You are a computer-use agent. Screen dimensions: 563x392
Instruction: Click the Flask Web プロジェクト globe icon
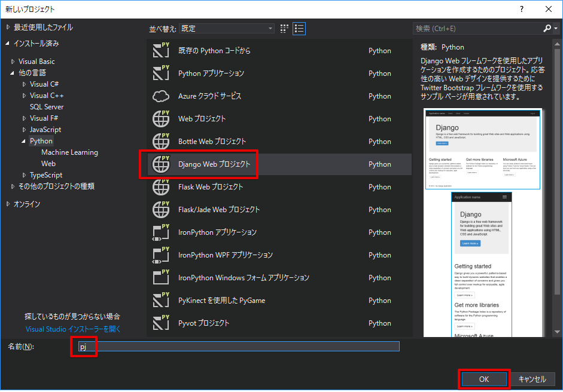point(161,187)
